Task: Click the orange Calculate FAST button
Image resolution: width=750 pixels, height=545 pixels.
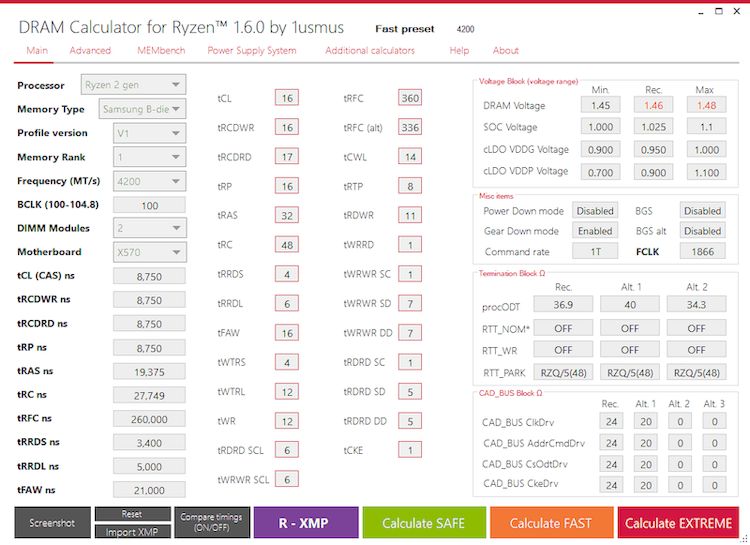Action: [x=551, y=523]
